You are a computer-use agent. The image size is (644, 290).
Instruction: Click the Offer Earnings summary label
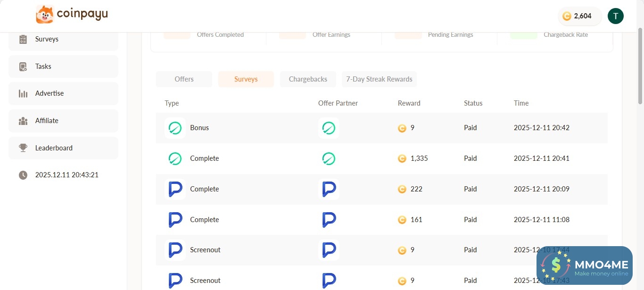[x=331, y=34]
